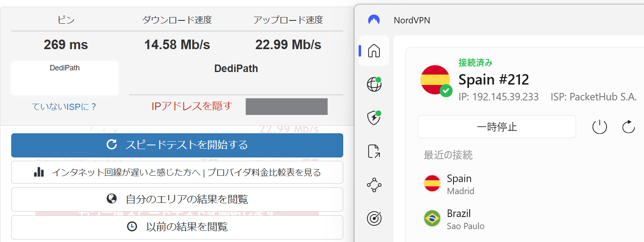View results via 自分のエリアの結果を閲覧

[x=177, y=199]
